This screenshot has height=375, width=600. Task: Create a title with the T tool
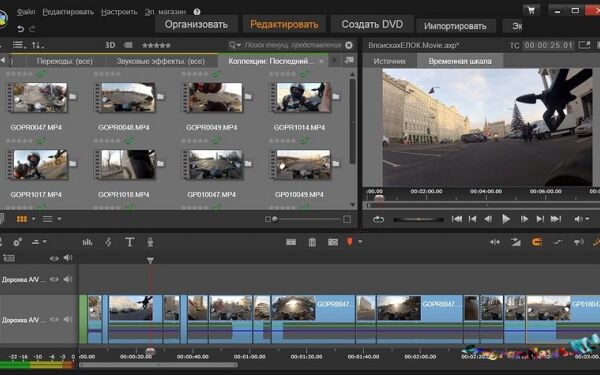[130, 242]
